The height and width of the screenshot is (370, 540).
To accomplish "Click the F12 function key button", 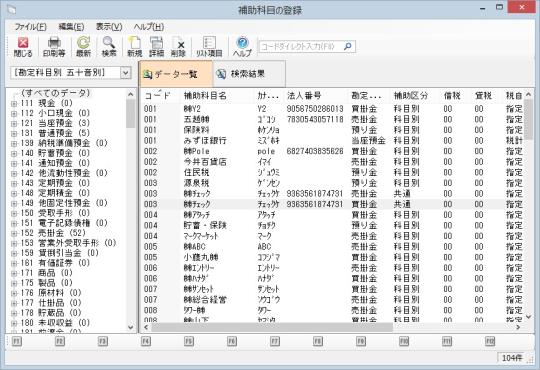I will [490, 341].
